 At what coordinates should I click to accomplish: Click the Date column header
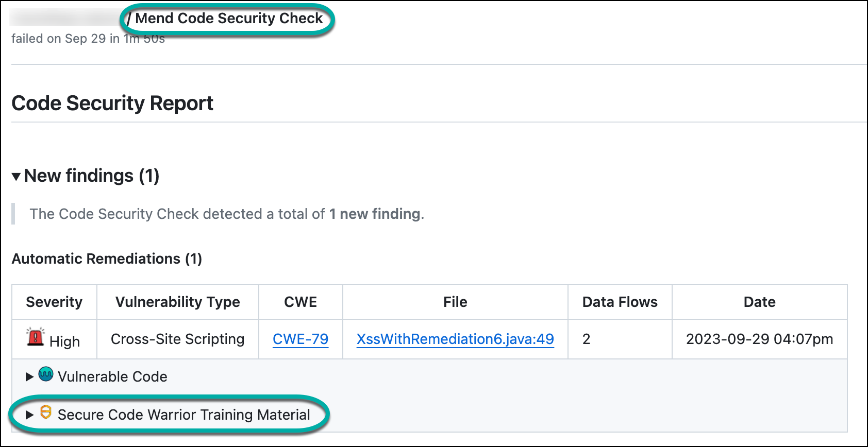point(759,302)
